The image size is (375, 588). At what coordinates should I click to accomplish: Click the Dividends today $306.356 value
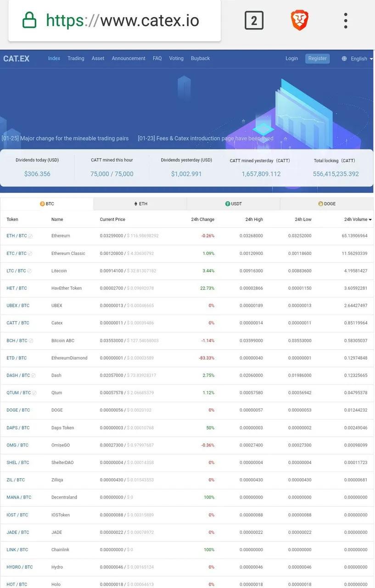click(37, 174)
